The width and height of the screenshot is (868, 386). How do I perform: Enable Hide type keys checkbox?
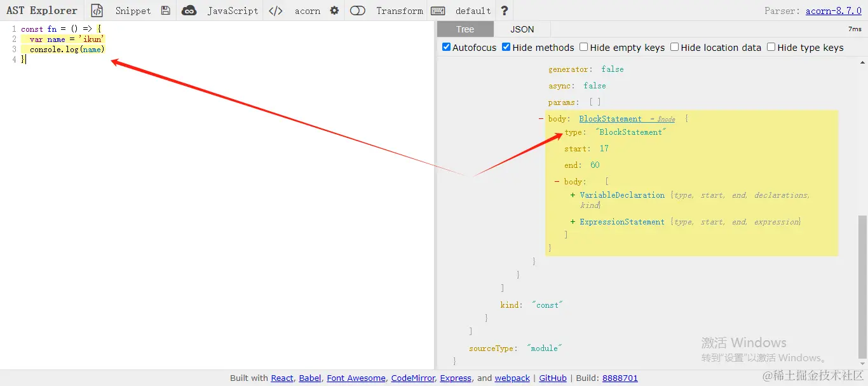[x=771, y=47]
